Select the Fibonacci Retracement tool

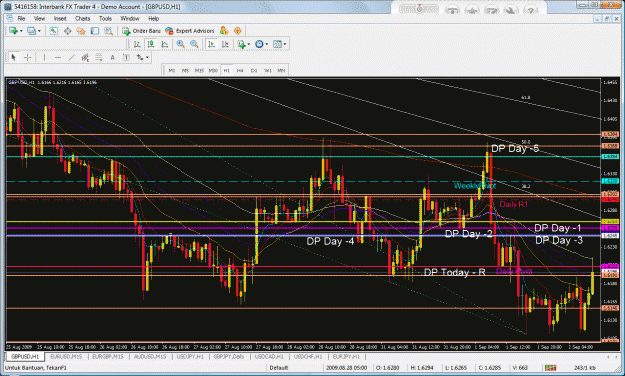(98, 58)
